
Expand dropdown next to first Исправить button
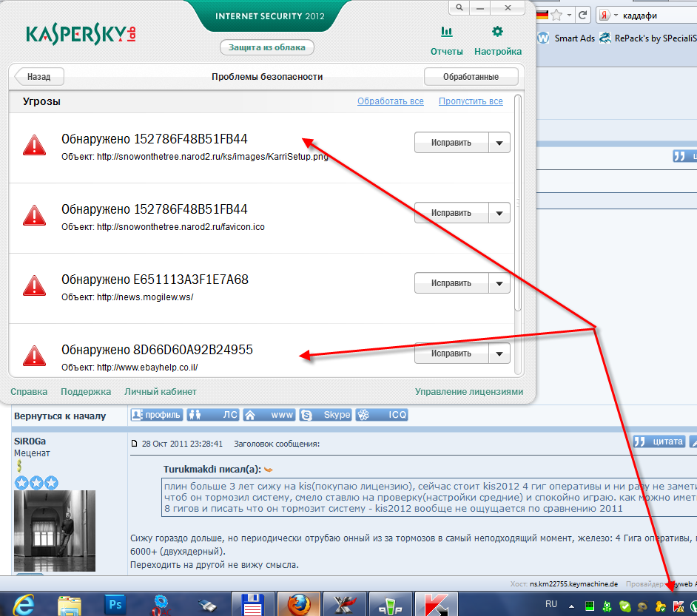coord(500,143)
